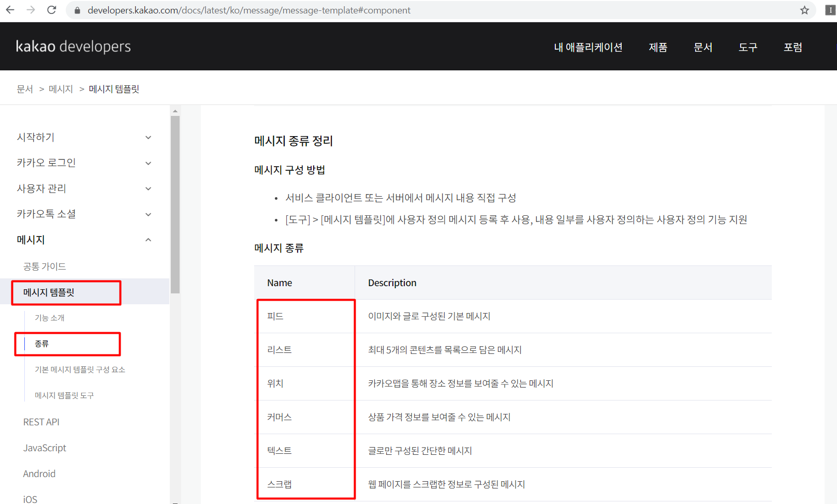
Task: Click description 글로만 구성된 간단한 메시지
Action: (420, 451)
